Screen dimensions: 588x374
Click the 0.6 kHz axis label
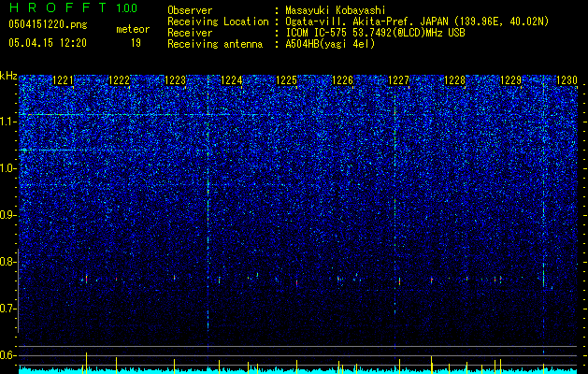click(x=7, y=355)
